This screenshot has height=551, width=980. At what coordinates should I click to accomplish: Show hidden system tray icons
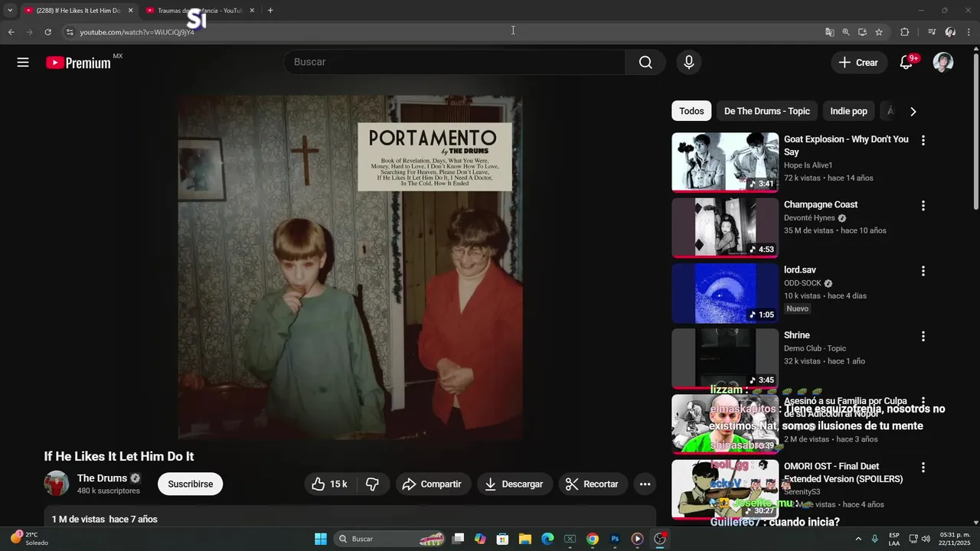point(857,539)
